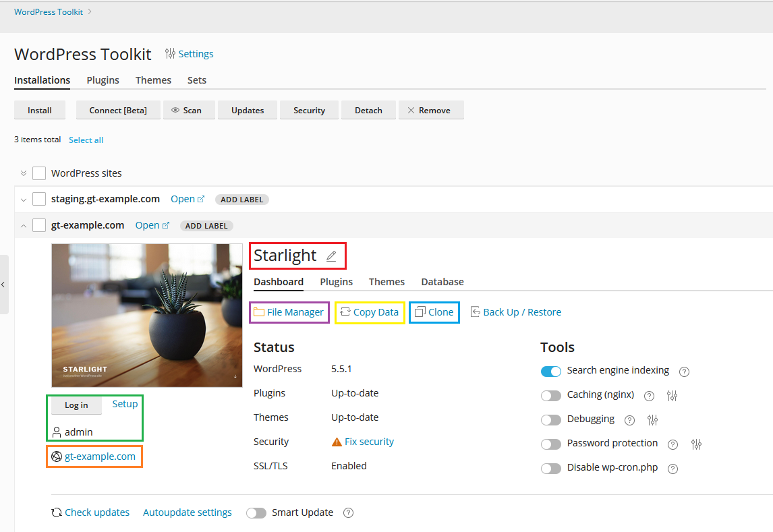Image resolution: width=773 pixels, height=532 pixels.
Task: Click the eye icon on the Scan button
Action: (175, 111)
